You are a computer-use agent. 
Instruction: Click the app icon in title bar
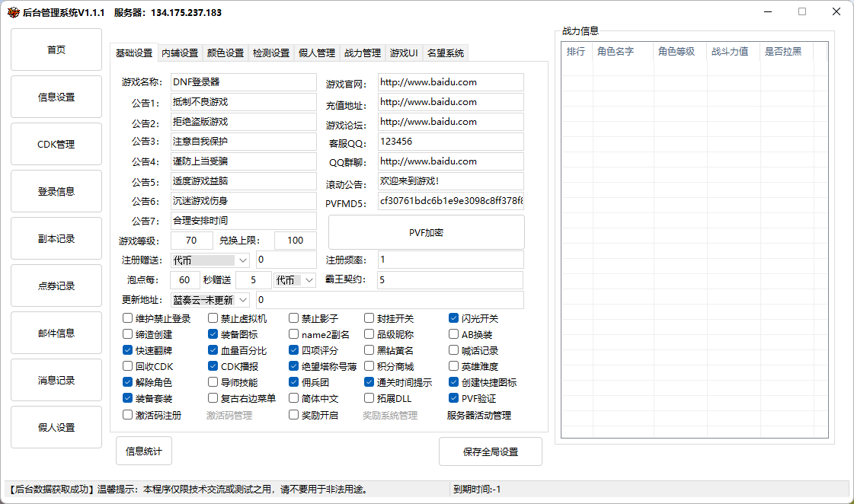coord(13,12)
